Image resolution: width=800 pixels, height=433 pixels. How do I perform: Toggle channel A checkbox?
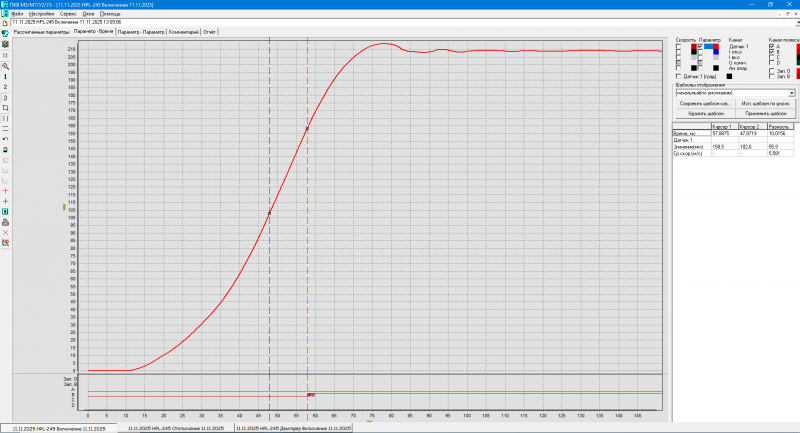pyautogui.click(x=771, y=46)
